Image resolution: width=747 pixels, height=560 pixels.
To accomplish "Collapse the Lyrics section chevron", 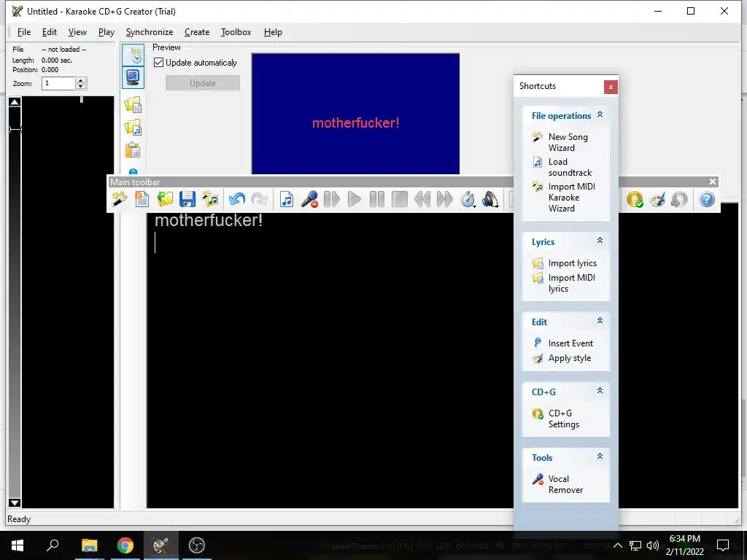I will click(600, 241).
